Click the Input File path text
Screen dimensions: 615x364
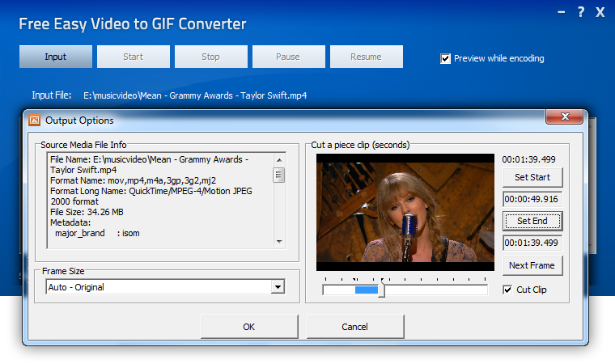point(195,95)
